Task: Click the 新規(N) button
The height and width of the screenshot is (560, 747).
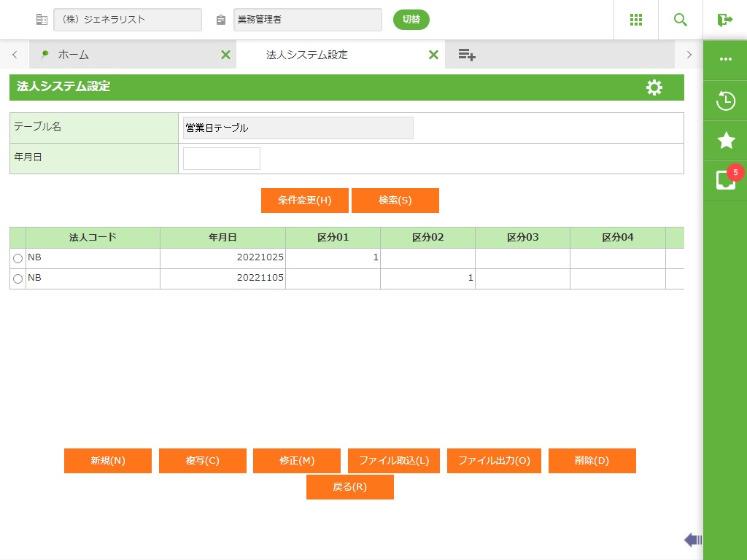Action: 108,461
